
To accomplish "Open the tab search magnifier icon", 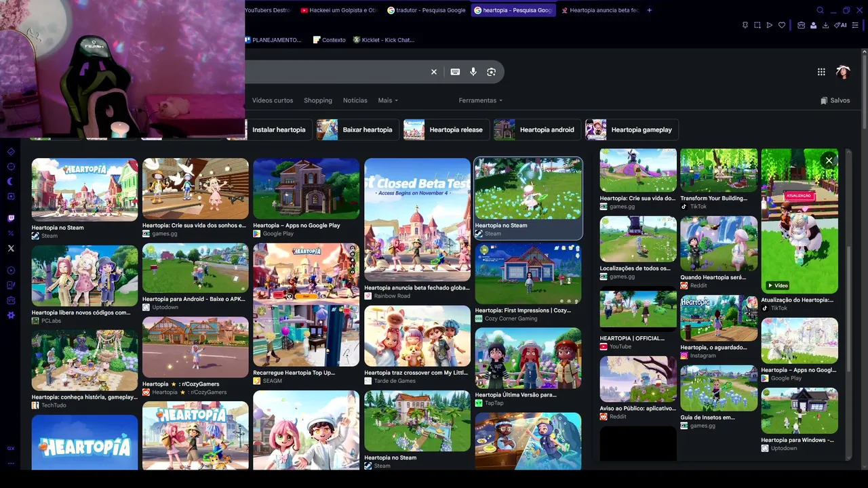I will (x=820, y=10).
